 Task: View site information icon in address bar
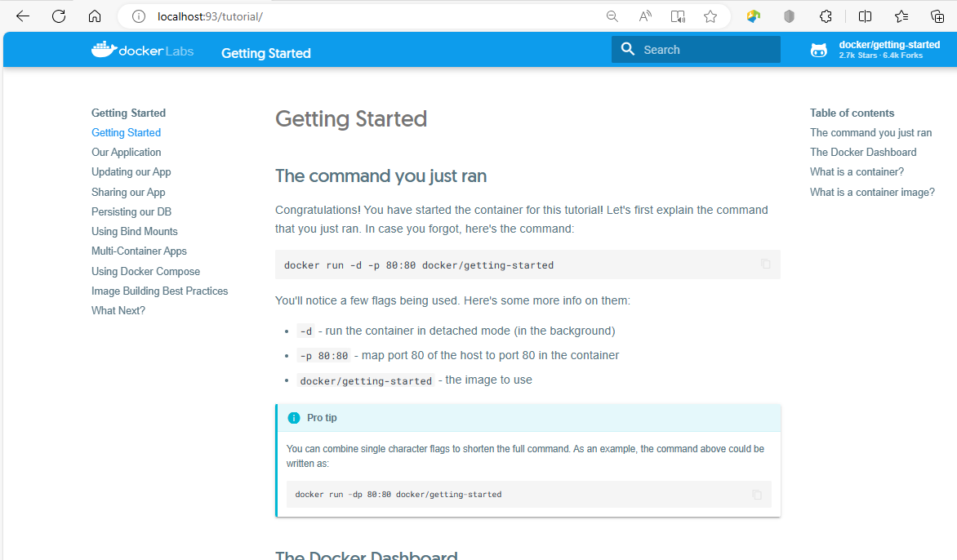coord(139,16)
